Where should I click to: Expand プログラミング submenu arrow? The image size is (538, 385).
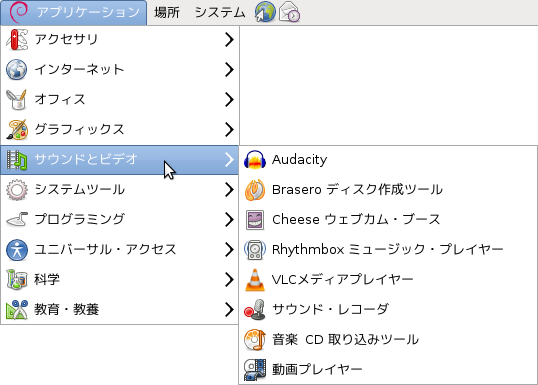tap(229, 220)
